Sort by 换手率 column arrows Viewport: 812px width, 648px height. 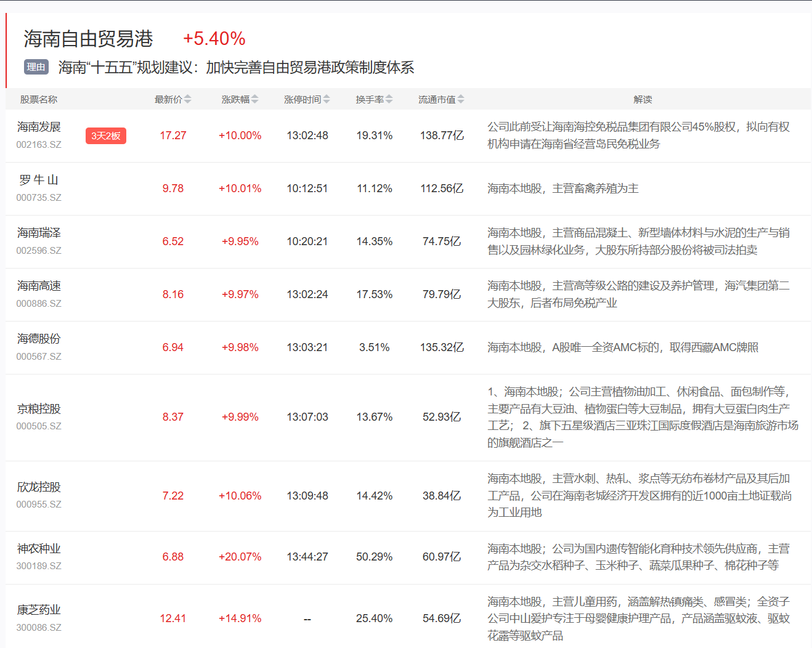(389, 99)
